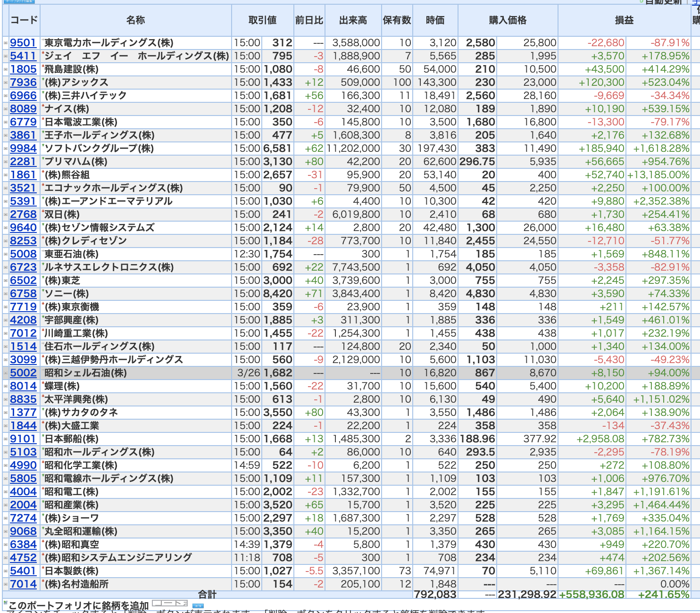Screen dimensions: 700x613
Task: Click the 時価 column header
Action: (x=435, y=20)
